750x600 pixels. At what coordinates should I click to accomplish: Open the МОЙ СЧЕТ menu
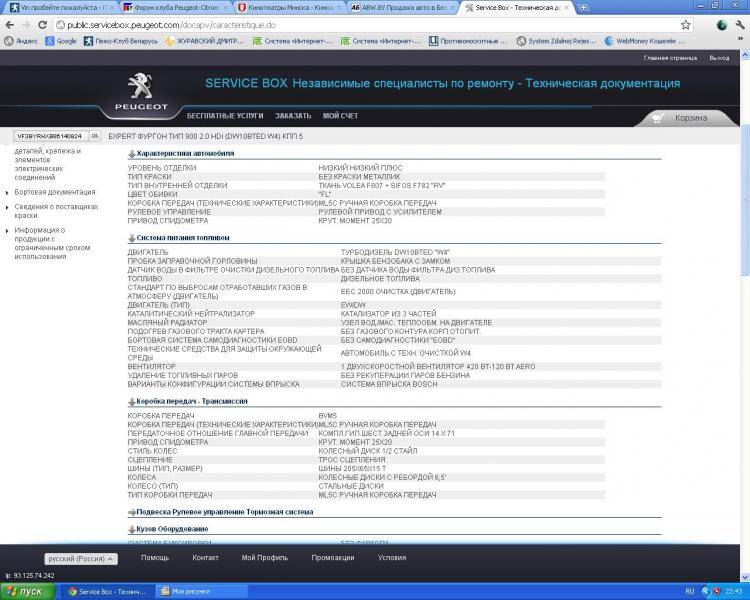coord(340,116)
